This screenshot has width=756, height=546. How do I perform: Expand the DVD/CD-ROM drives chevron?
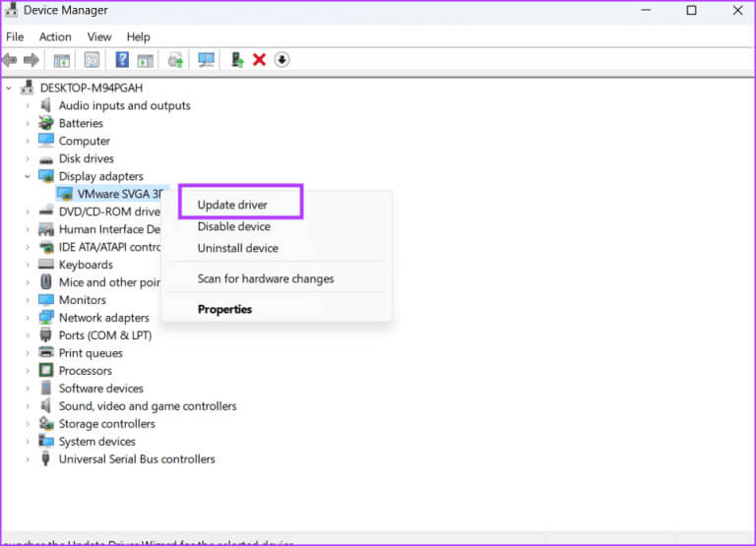[x=28, y=212]
